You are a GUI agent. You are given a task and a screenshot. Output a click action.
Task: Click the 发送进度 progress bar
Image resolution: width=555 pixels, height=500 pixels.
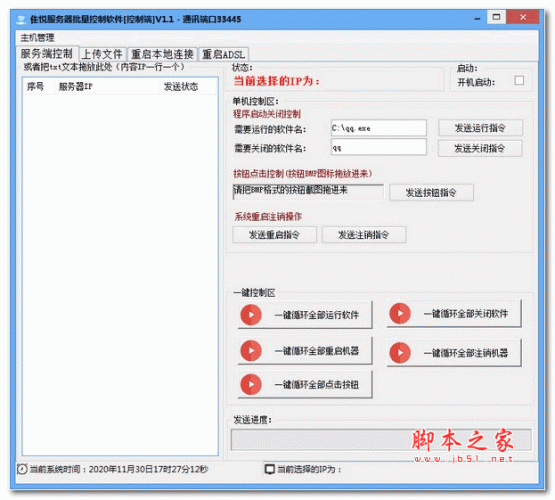[381, 439]
